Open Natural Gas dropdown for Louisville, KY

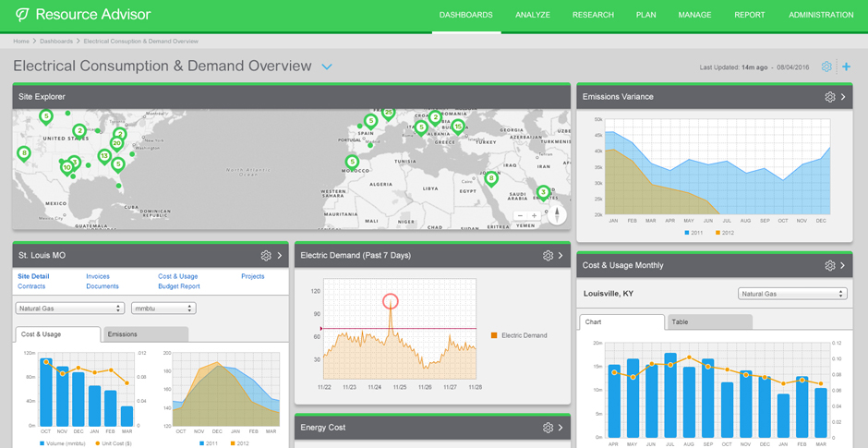click(x=792, y=294)
